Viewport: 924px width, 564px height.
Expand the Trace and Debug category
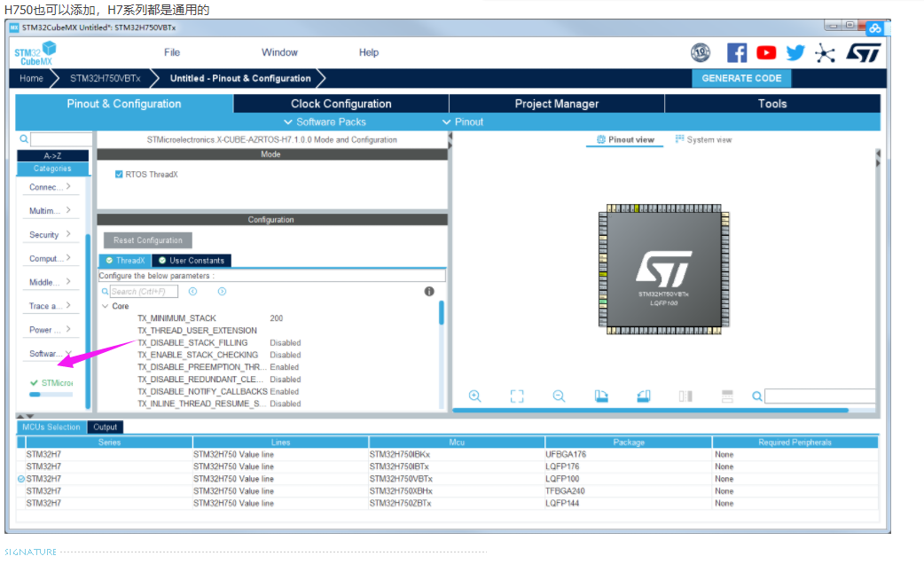(50, 306)
